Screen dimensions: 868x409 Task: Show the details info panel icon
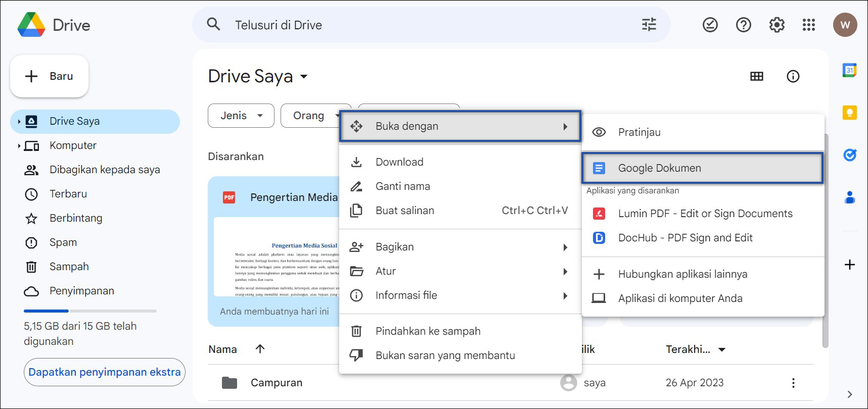click(793, 76)
